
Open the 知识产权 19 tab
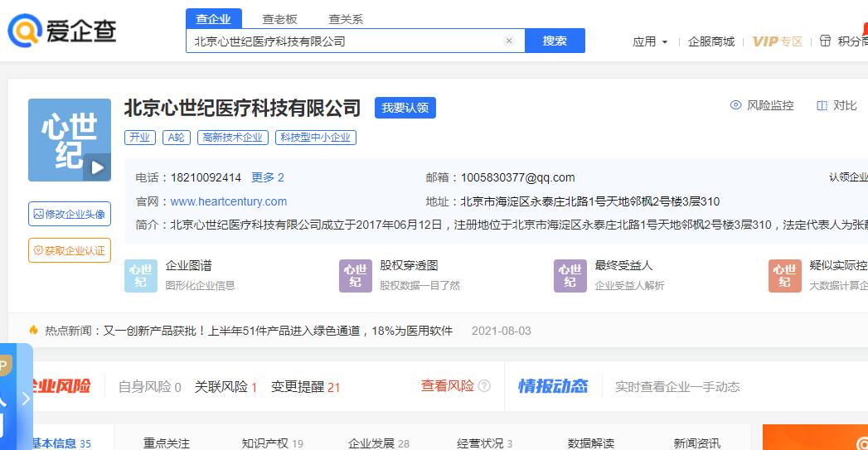[273, 443]
